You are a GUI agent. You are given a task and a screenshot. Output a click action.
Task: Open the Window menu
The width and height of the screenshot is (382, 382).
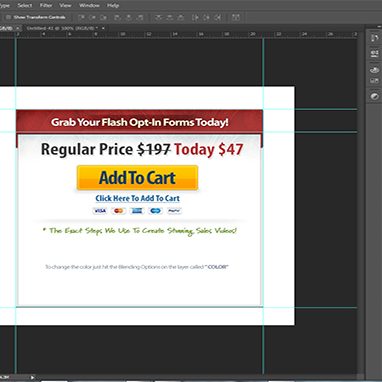coord(89,5)
